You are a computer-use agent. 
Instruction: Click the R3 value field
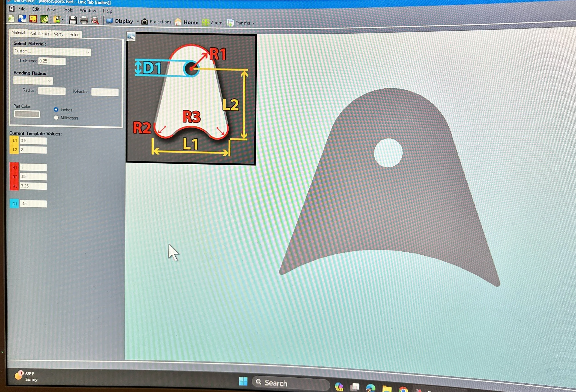pos(33,186)
